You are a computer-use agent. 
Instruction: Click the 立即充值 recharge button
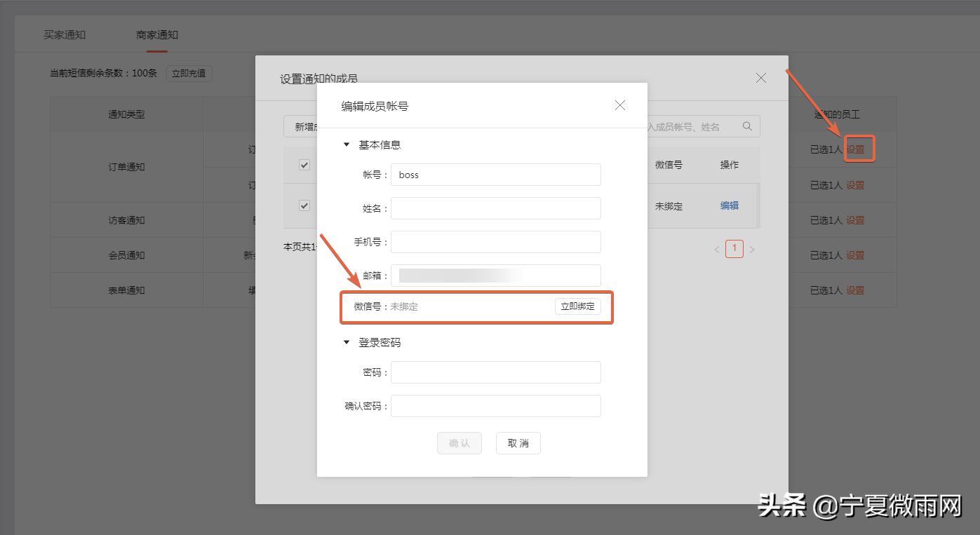click(x=188, y=73)
